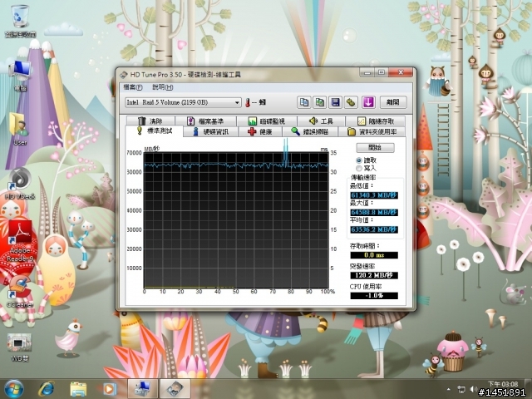Click the thermometer temperature indicator
Image resolution: width=532 pixels, height=399 pixels.
(248, 102)
